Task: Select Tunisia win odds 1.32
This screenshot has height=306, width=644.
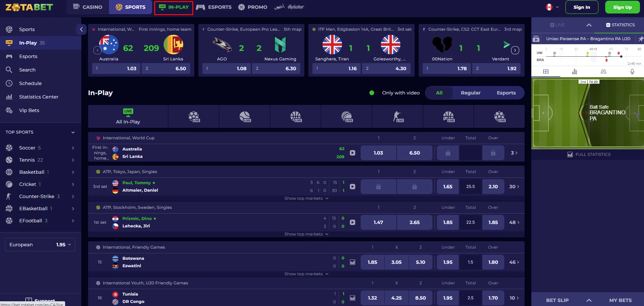Action: coord(372,298)
